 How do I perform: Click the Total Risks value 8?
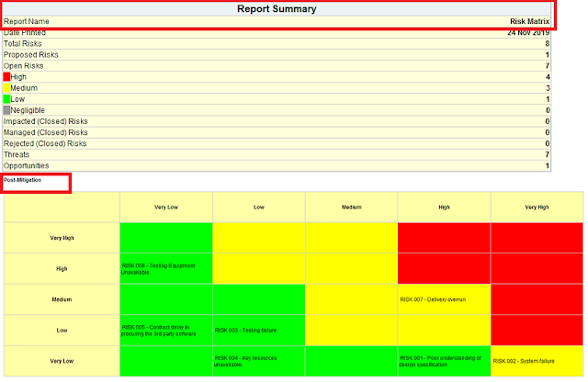tap(548, 43)
